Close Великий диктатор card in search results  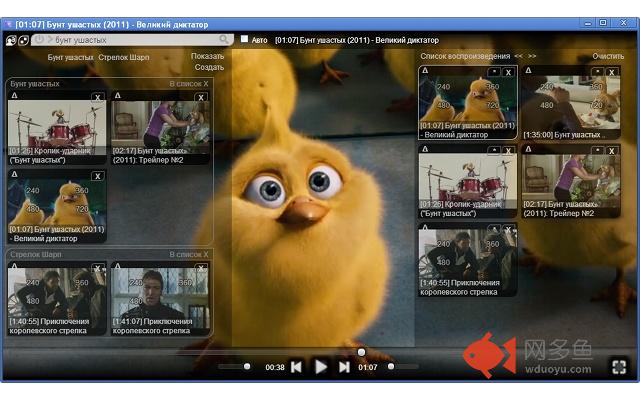pyautogui.click(x=98, y=176)
